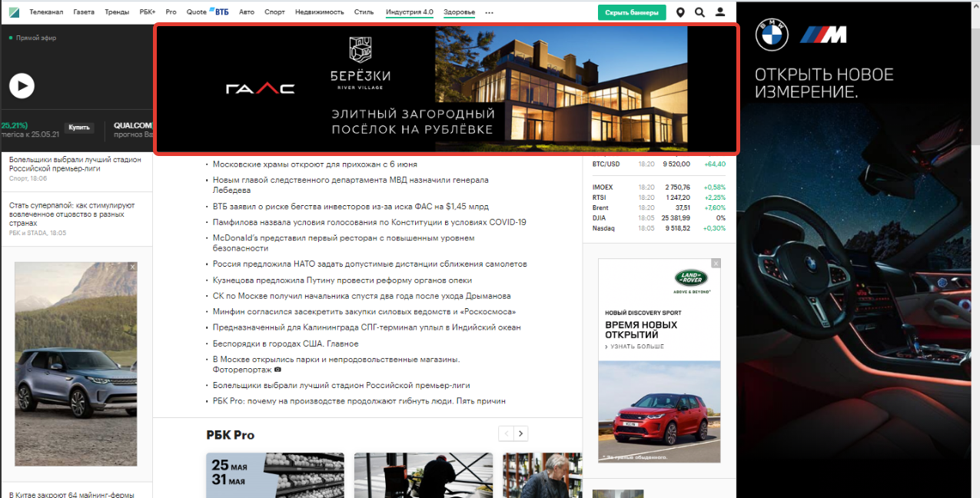Open the Спорт section
The width and height of the screenshot is (980, 498).
(x=274, y=12)
